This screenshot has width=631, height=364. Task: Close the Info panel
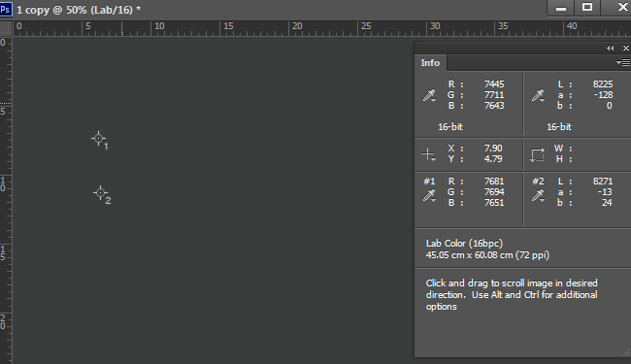[x=626, y=48]
